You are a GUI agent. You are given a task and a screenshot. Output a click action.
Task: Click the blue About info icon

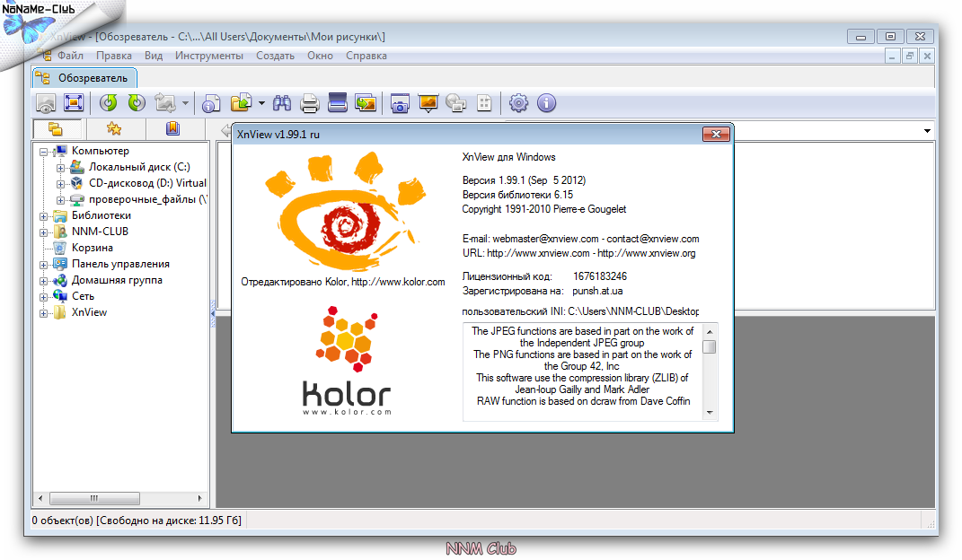pyautogui.click(x=546, y=103)
